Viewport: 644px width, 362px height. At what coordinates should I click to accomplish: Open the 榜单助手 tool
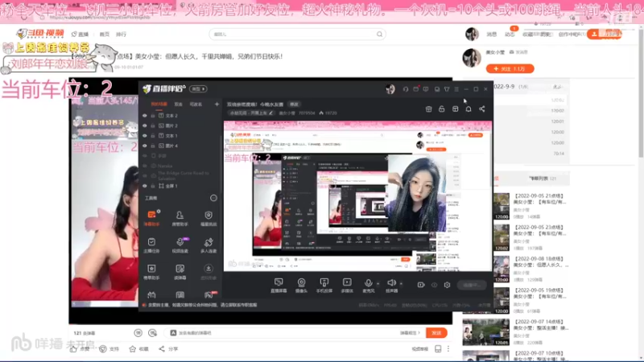151,272
